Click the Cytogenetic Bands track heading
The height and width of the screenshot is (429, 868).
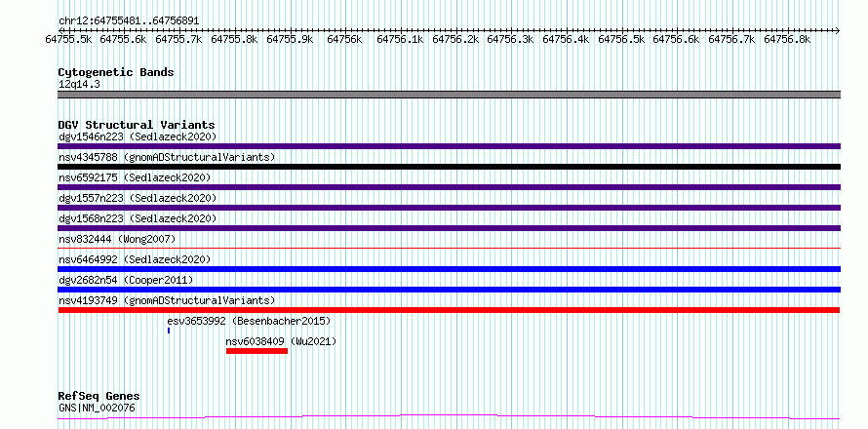tap(116, 72)
